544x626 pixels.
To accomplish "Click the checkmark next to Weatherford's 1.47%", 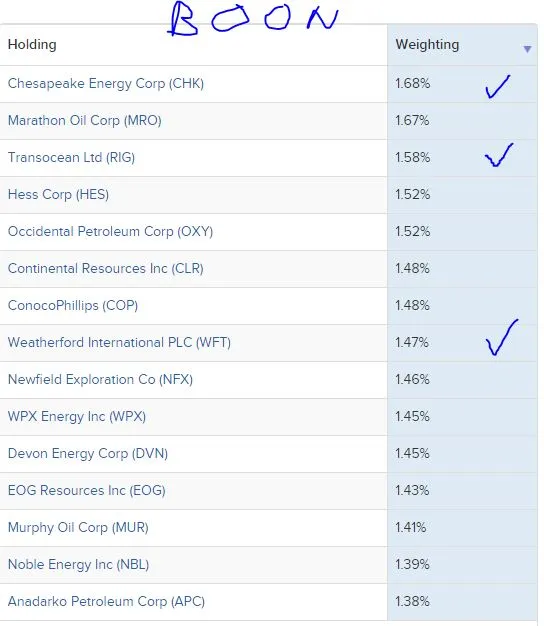I will click(x=502, y=337).
